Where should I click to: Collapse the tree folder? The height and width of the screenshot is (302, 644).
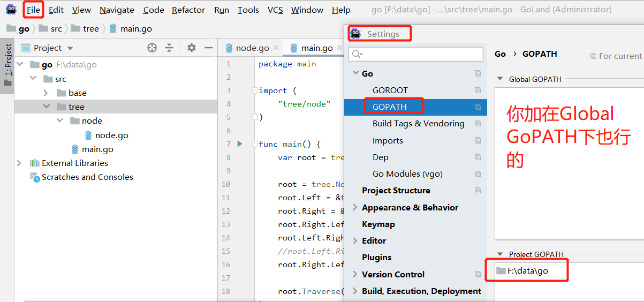(x=46, y=107)
